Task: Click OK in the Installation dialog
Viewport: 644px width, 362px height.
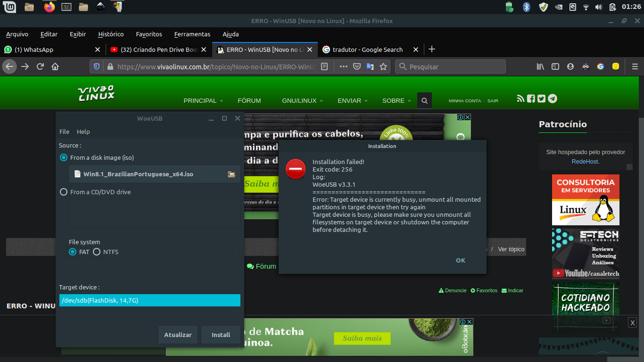Action: click(461, 260)
